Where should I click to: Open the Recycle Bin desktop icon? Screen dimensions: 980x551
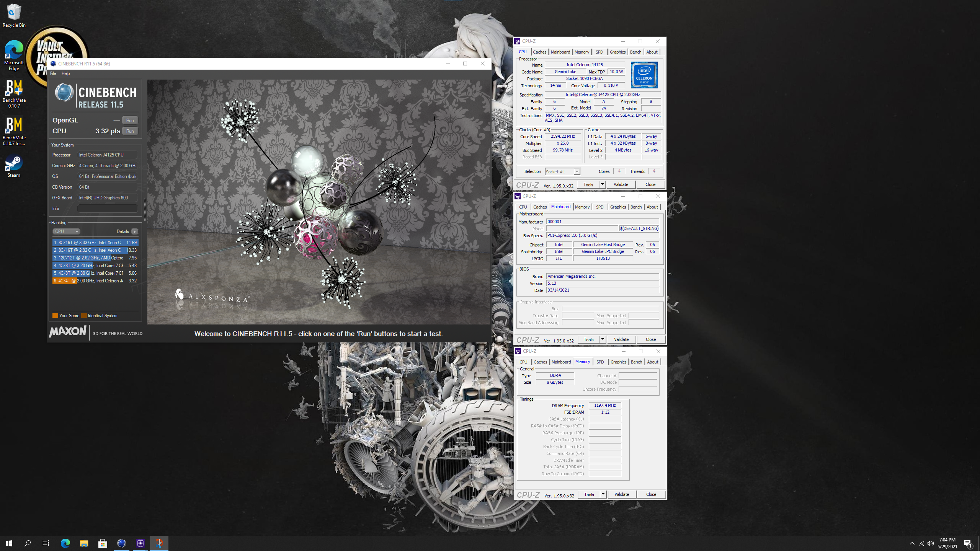tap(14, 15)
